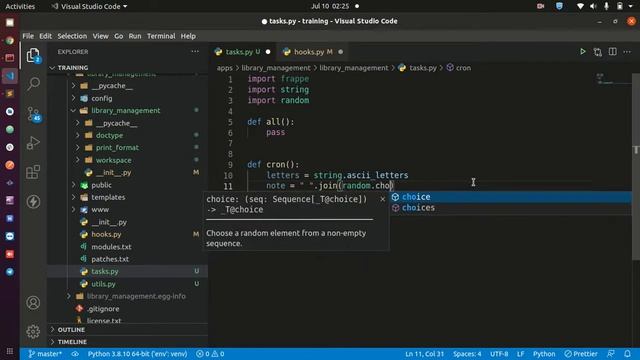Select Python interpreter 3.8.10 in status bar
Viewport: 640px width, 360px height.
tap(137, 354)
